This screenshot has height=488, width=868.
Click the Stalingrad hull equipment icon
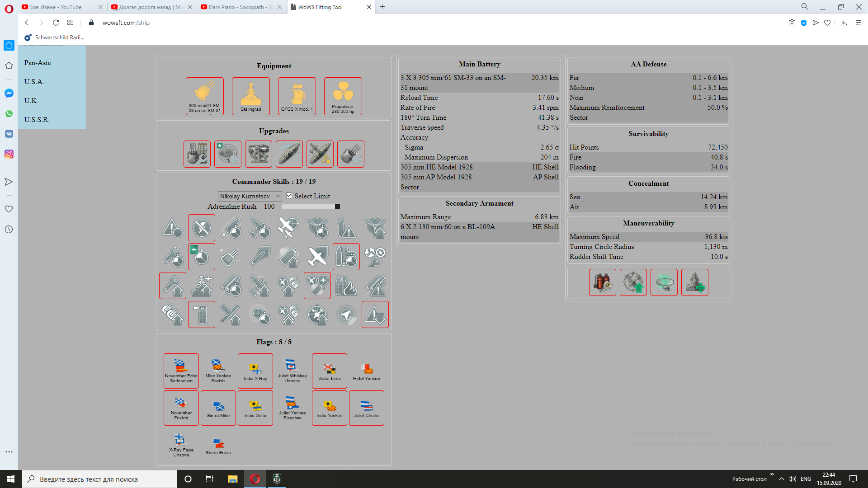click(250, 96)
